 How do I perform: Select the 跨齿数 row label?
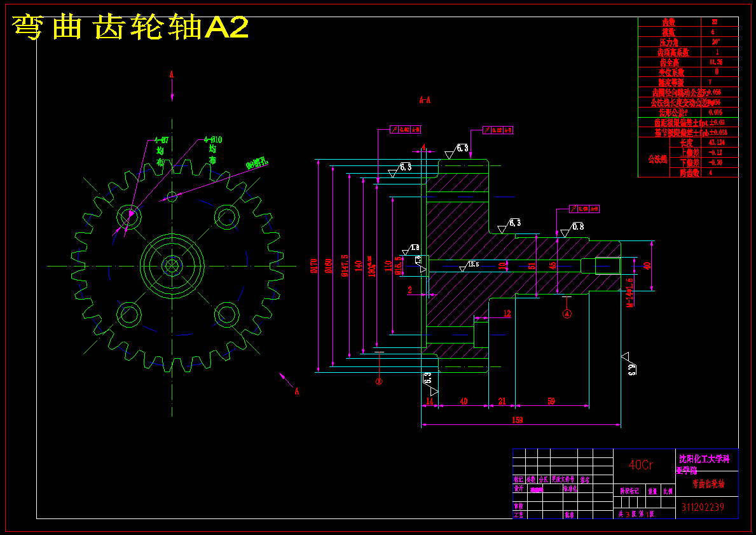pyautogui.click(x=689, y=172)
